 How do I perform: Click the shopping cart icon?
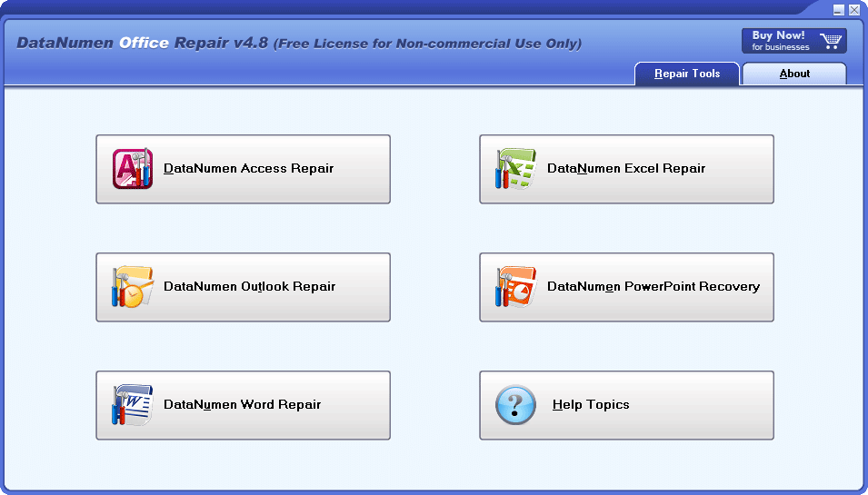pyautogui.click(x=829, y=41)
